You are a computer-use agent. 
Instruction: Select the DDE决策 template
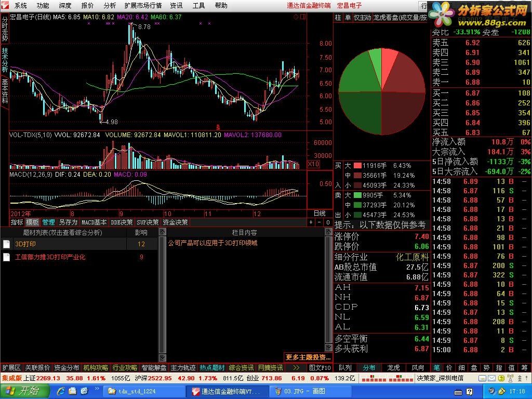122,222
